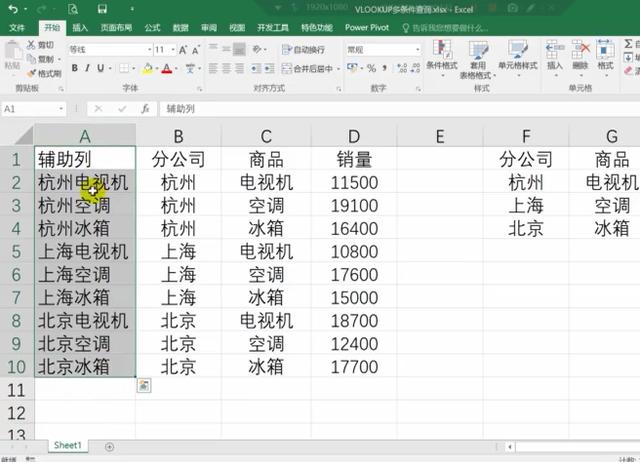Click Insert cells (插入) button
The height and width of the screenshot is (462, 640).
tap(555, 57)
